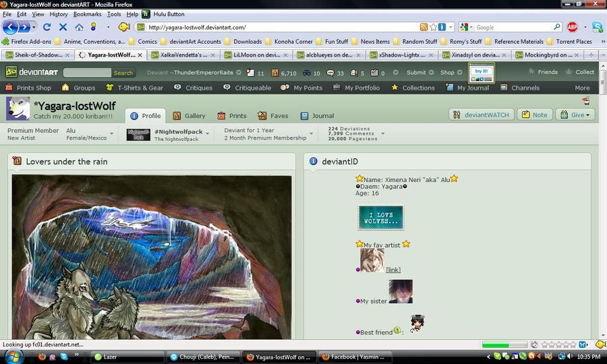This screenshot has width=607, height=364.
Task: Switch to the Prints tab
Action: pos(232,116)
